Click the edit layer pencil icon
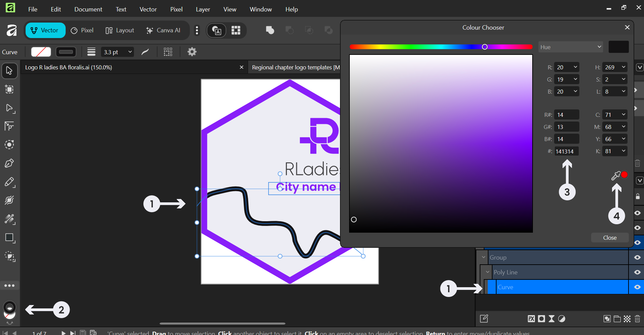This screenshot has width=644, height=335. [484, 319]
